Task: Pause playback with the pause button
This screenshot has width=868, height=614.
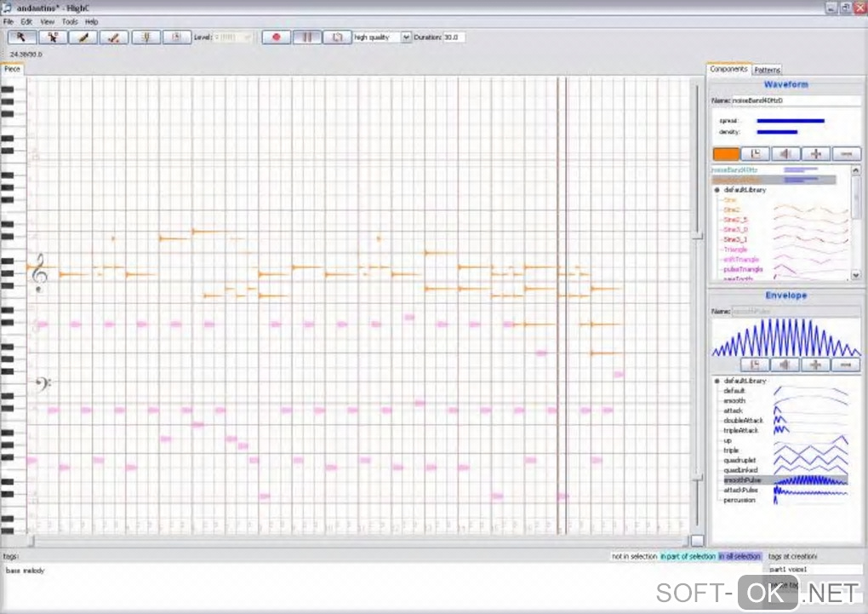Action: (x=306, y=37)
